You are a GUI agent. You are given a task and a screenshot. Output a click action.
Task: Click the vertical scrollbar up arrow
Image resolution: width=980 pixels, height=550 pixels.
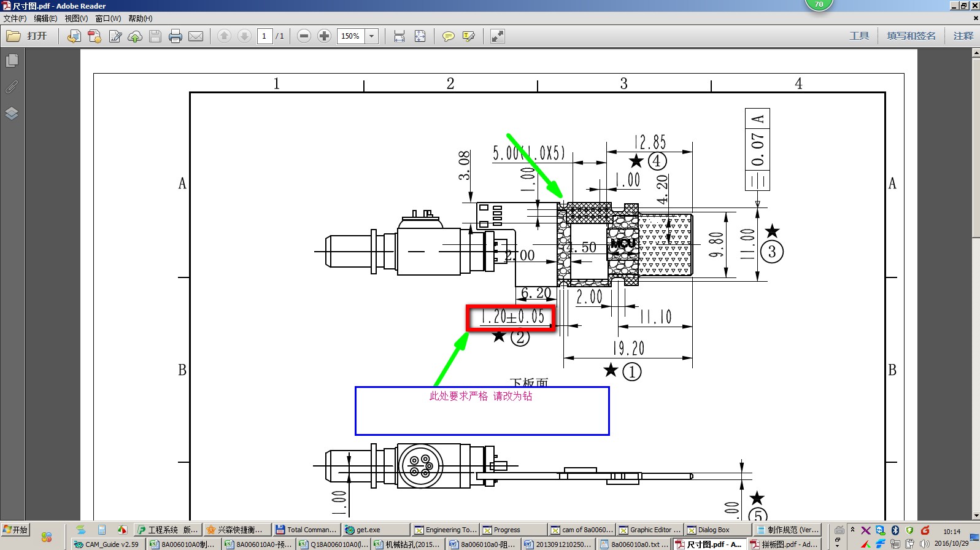[976, 53]
